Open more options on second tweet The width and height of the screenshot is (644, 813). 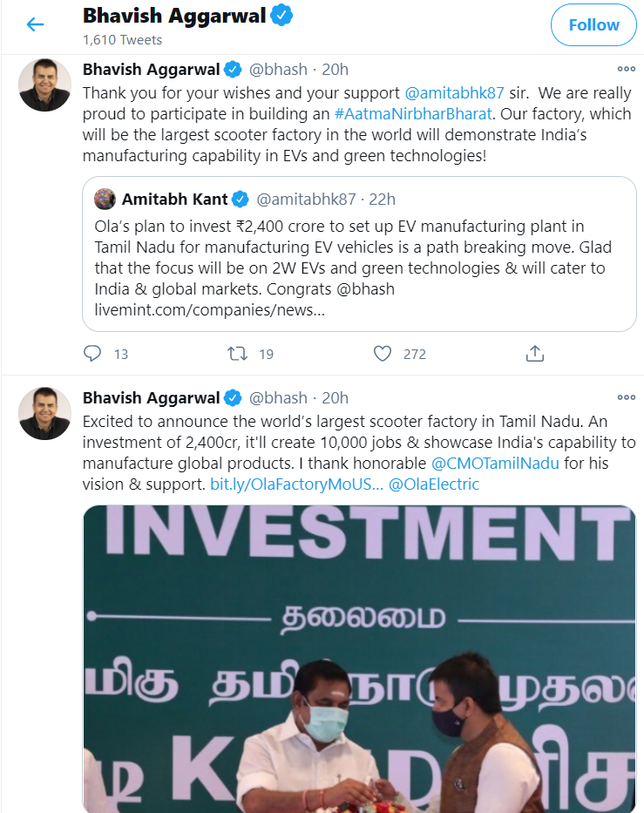coord(626,397)
